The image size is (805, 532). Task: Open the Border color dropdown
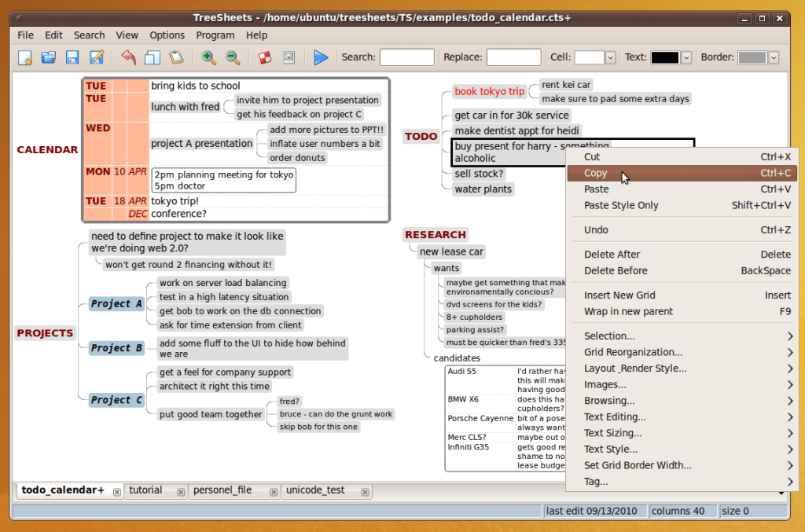[x=773, y=57]
